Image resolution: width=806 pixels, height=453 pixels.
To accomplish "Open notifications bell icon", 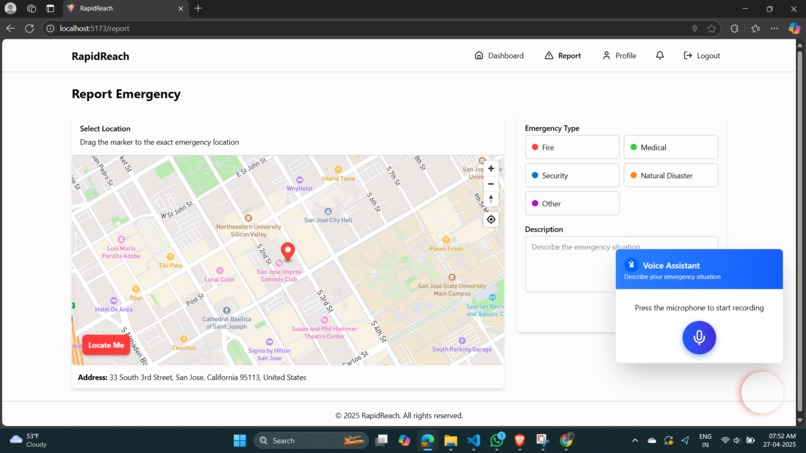I will [660, 55].
